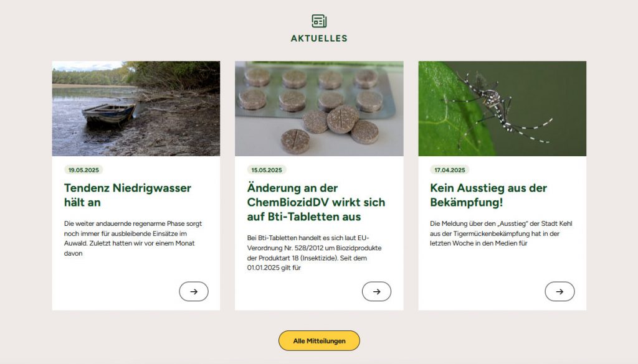Select the white Bekämpfung card body
This screenshot has width=638, height=364.
pyautogui.click(x=502, y=233)
